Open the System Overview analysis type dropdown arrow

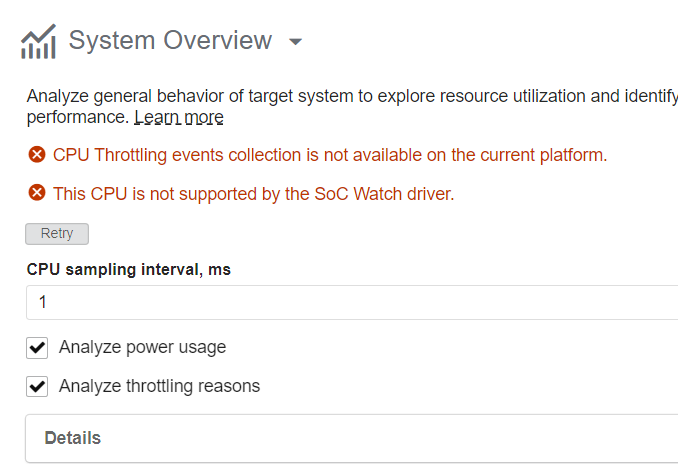(x=294, y=42)
